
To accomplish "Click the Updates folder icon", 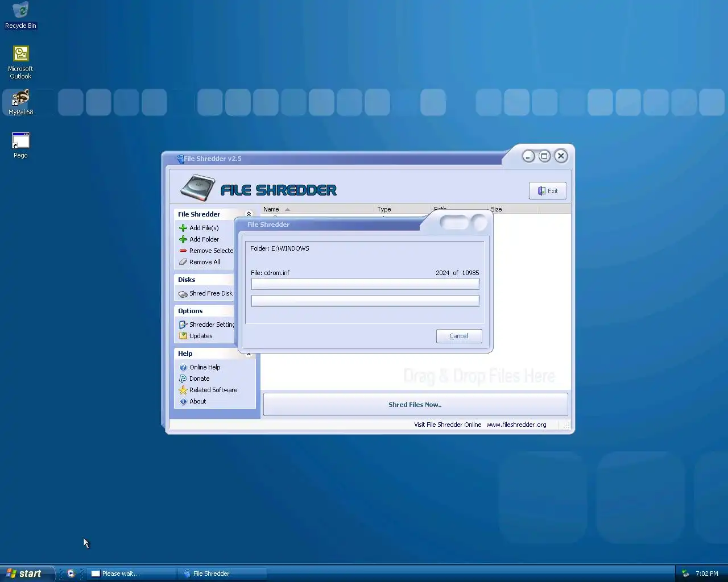I will pos(183,336).
